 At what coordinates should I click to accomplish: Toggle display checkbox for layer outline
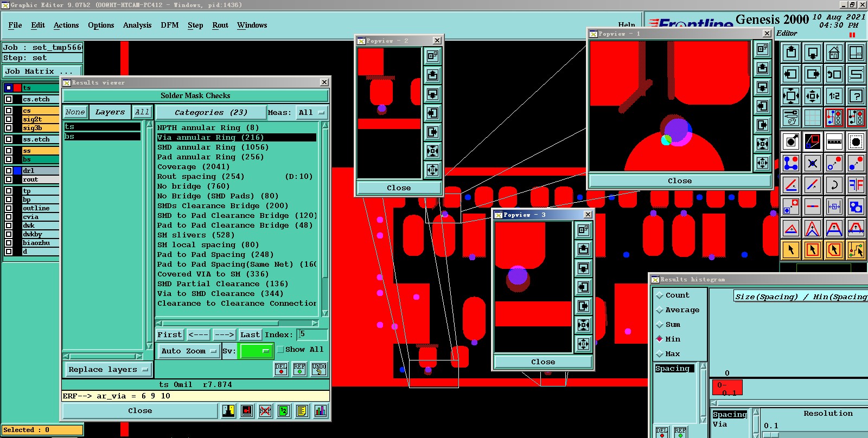click(x=9, y=208)
